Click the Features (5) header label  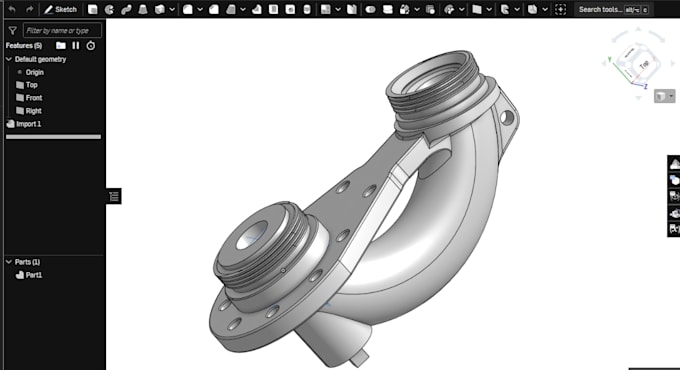pyautogui.click(x=24, y=46)
